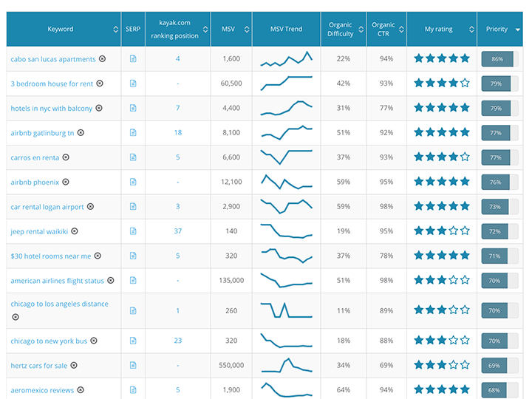532x399 pixels.
Task: Set fifth star rating for carros en renta
Action: (465, 157)
